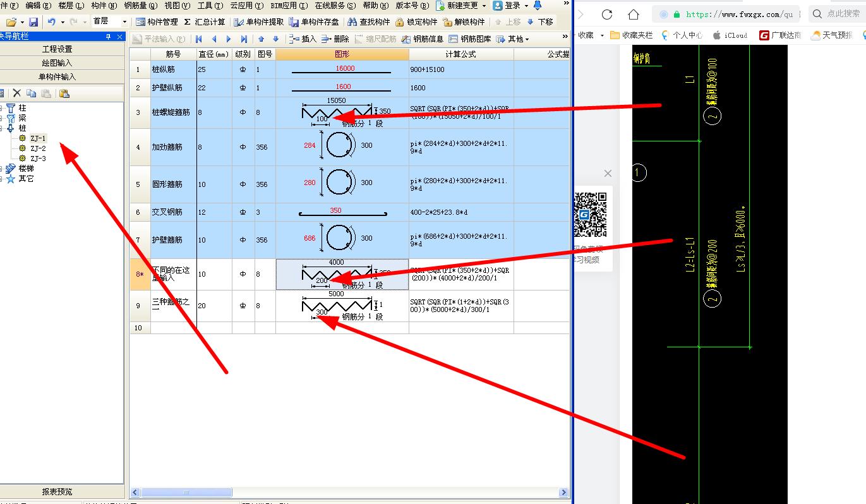Select row 6 交叉钢筋 name cell
Viewport: 866px width, 504px height.
pos(173,212)
